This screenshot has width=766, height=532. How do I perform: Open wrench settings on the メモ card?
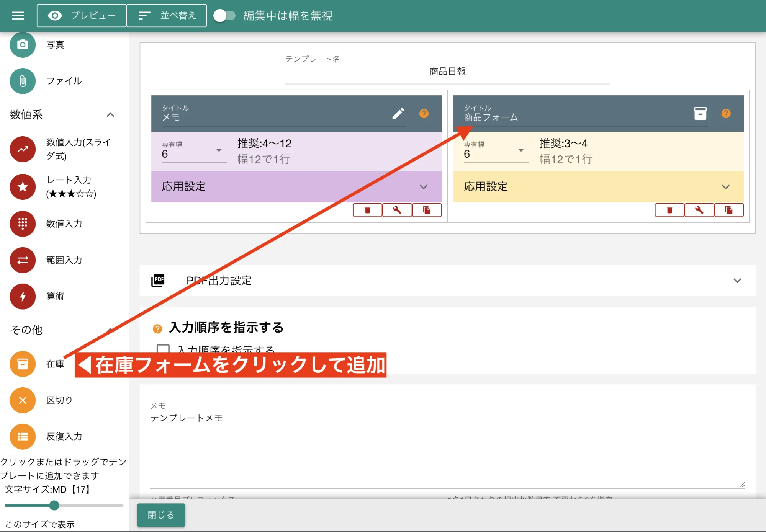397,210
